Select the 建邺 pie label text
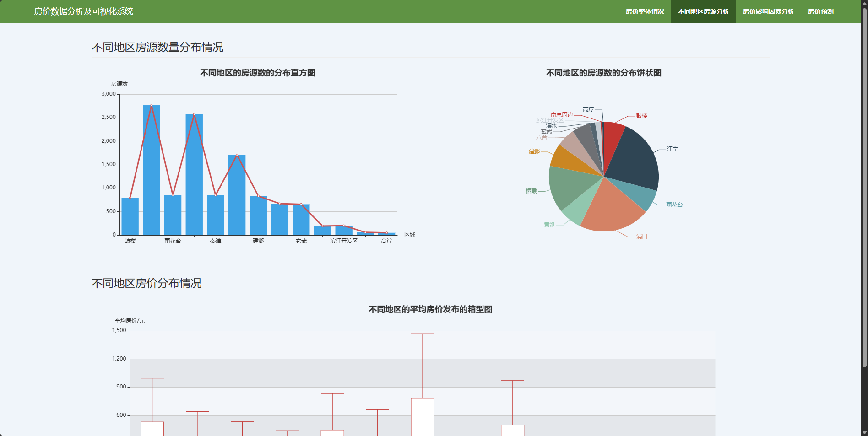Screen dimensions: 868x436 (534, 151)
